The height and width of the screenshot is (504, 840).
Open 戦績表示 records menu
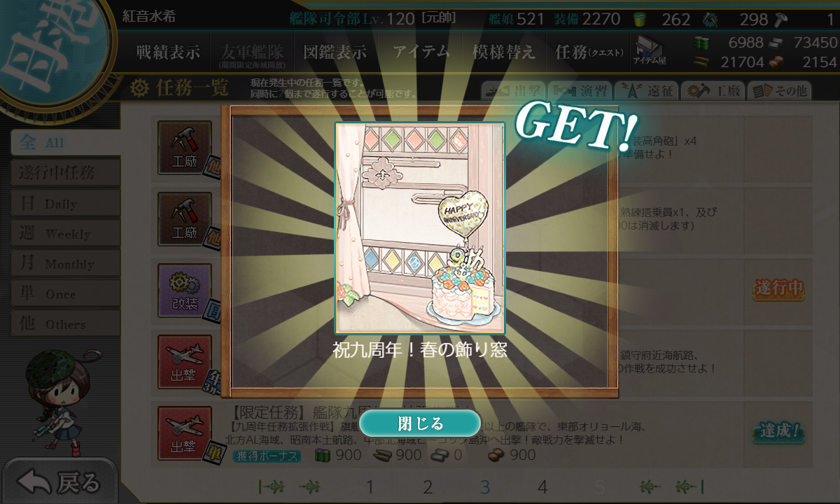coord(168,52)
